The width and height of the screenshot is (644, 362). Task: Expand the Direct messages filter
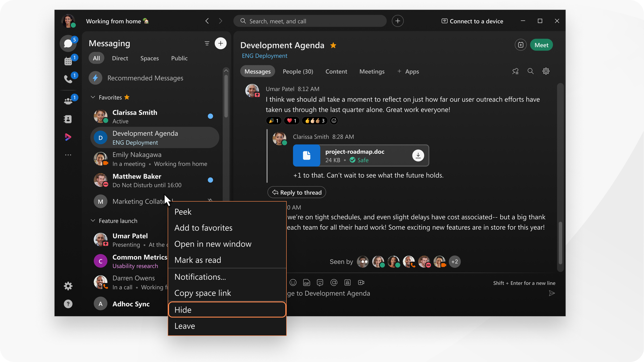click(119, 58)
